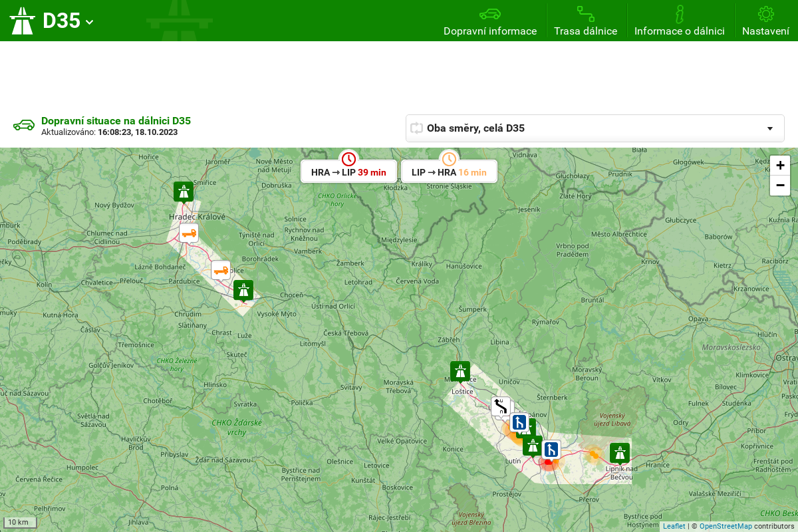Show HRA → LIP 39 min travel time
The height and width of the screenshot is (532, 798).
tap(348, 172)
